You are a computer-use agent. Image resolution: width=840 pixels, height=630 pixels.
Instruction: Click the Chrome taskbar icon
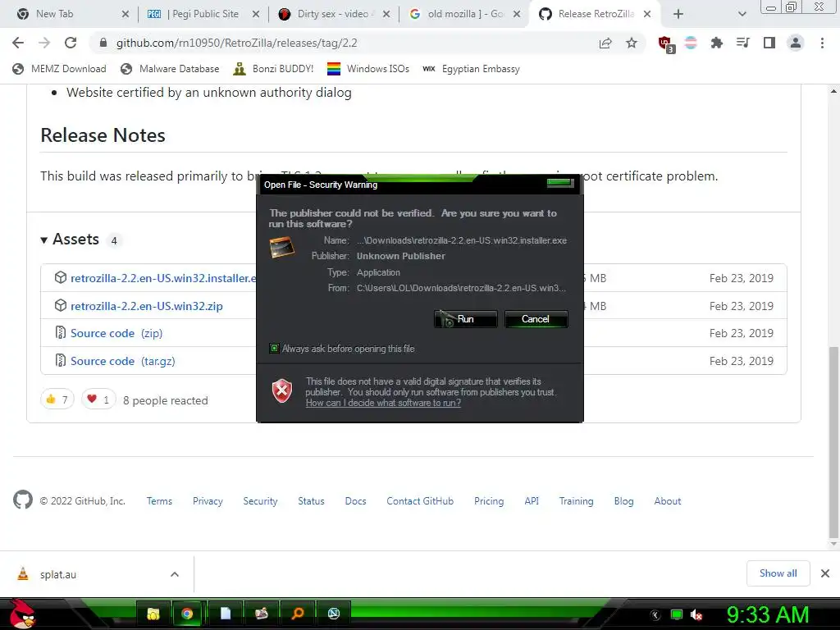pyautogui.click(x=187, y=614)
